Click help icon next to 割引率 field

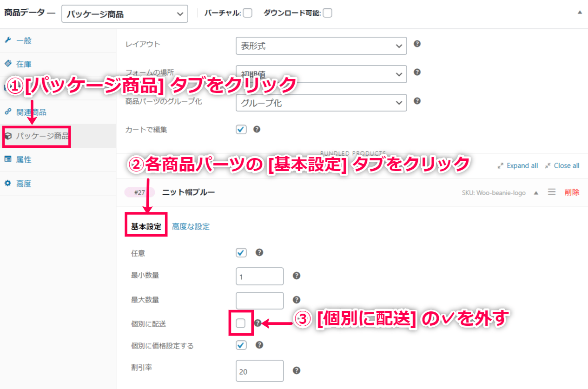click(297, 370)
